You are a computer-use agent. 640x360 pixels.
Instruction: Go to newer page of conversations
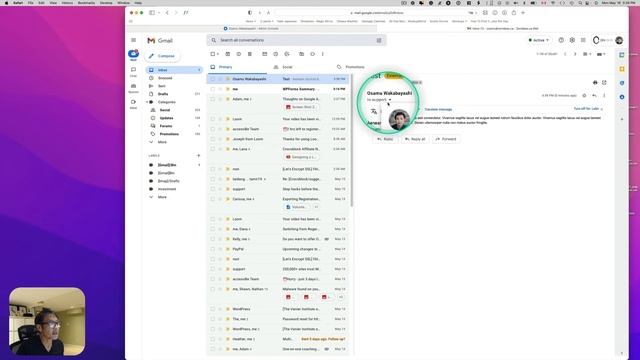565,54
